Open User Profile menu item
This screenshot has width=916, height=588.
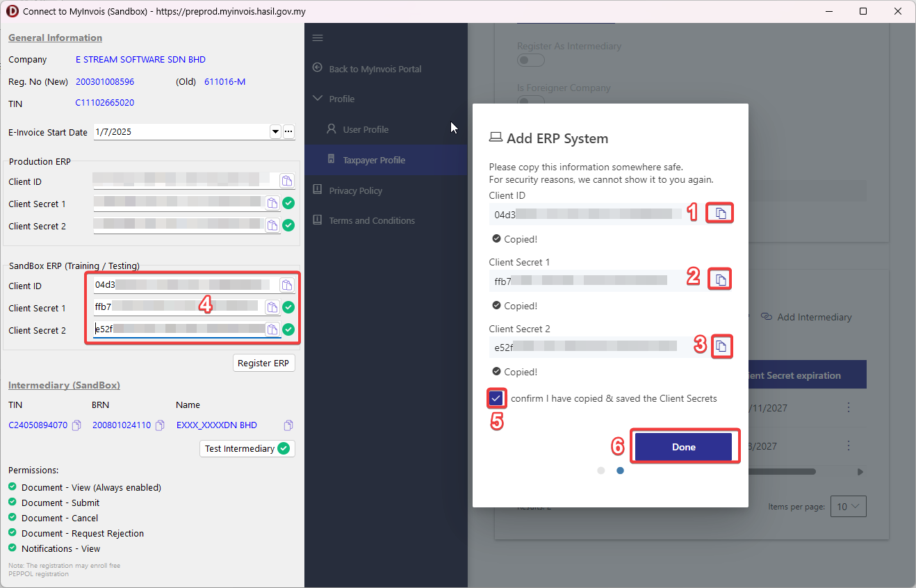(x=366, y=129)
